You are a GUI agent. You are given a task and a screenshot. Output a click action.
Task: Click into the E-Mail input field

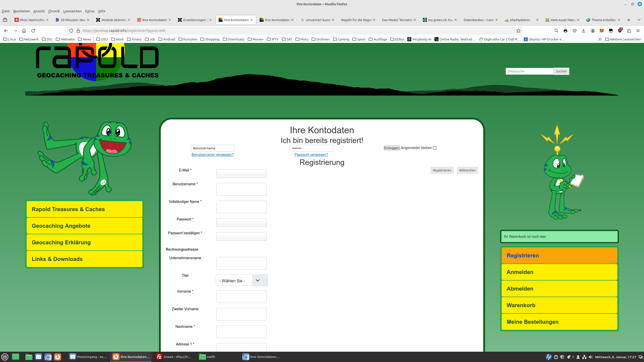pos(241,173)
